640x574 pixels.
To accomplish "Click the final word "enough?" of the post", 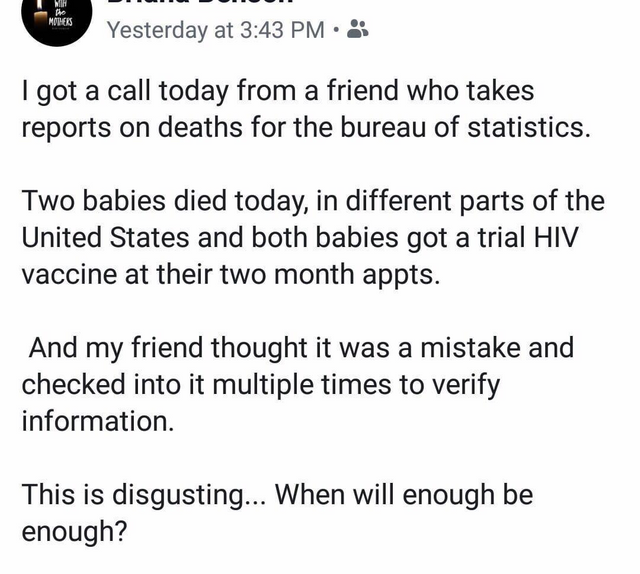I will tap(75, 532).
